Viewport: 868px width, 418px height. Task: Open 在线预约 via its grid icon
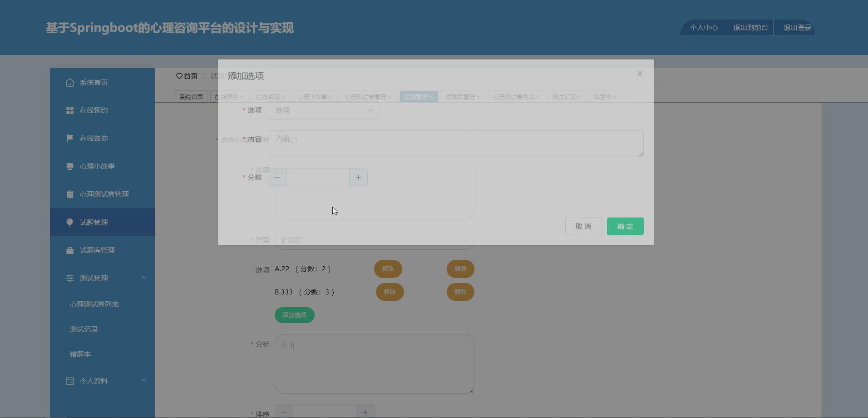69,110
